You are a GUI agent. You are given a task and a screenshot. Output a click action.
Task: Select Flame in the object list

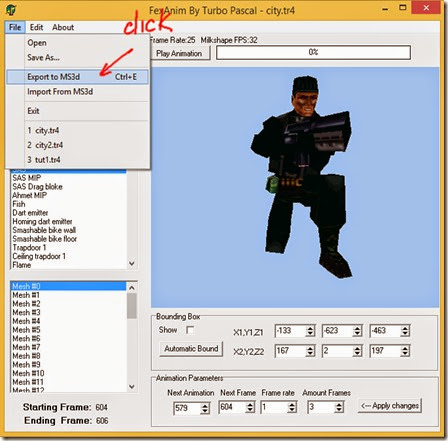(68, 265)
